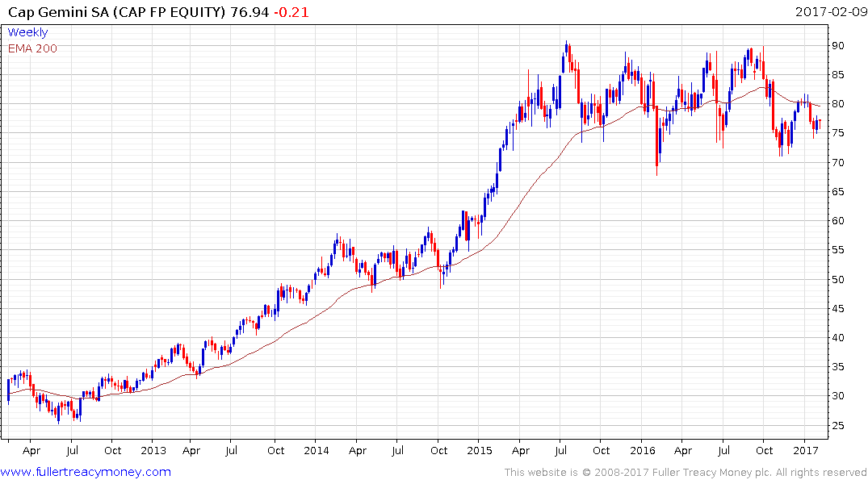The image size is (868, 484).
Task: Click the copyright notice text
Action: coord(686,473)
